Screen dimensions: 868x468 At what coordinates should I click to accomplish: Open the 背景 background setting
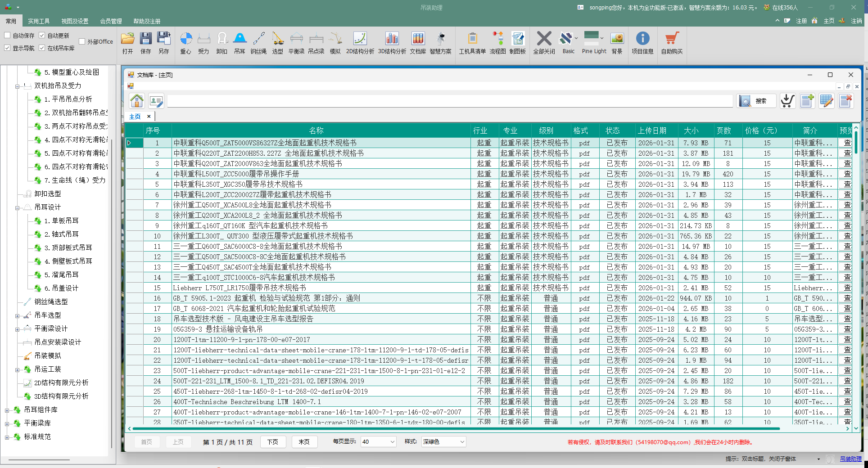(617, 43)
